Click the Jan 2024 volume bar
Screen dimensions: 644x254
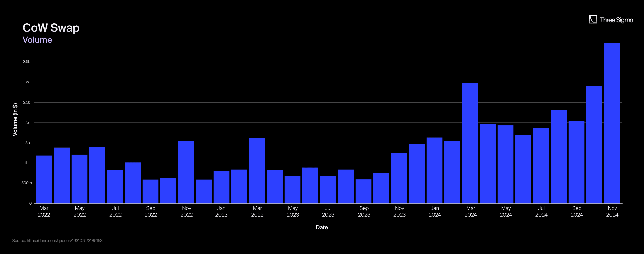pos(434,170)
